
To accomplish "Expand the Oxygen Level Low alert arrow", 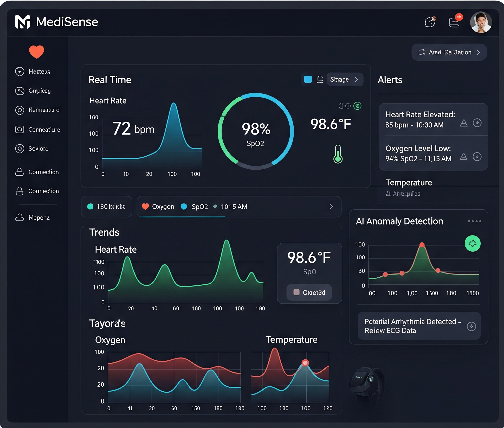I will tap(477, 157).
